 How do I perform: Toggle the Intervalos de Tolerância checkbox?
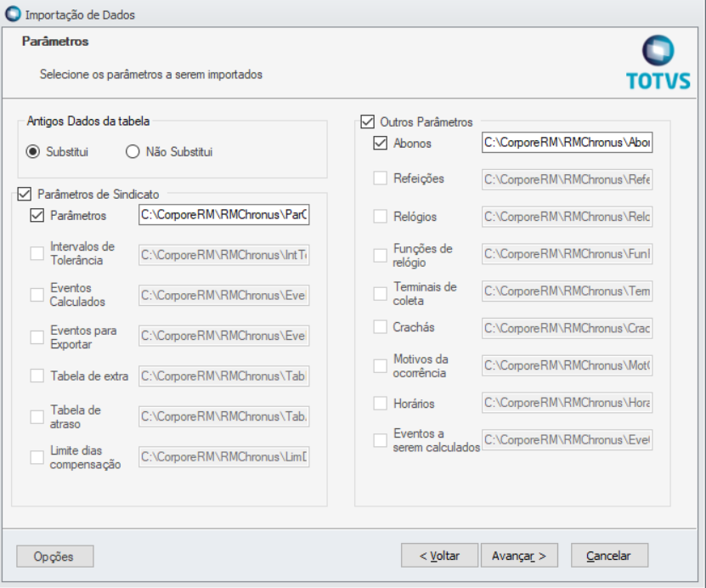pos(37,253)
